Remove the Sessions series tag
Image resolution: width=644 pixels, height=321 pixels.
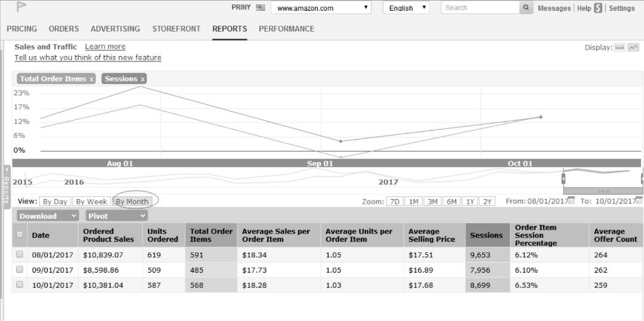point(143,79)
